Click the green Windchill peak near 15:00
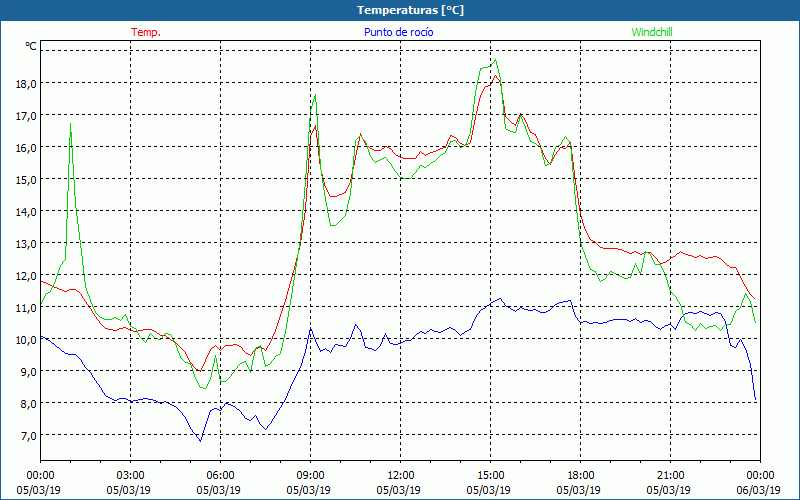 click(495, 60)
